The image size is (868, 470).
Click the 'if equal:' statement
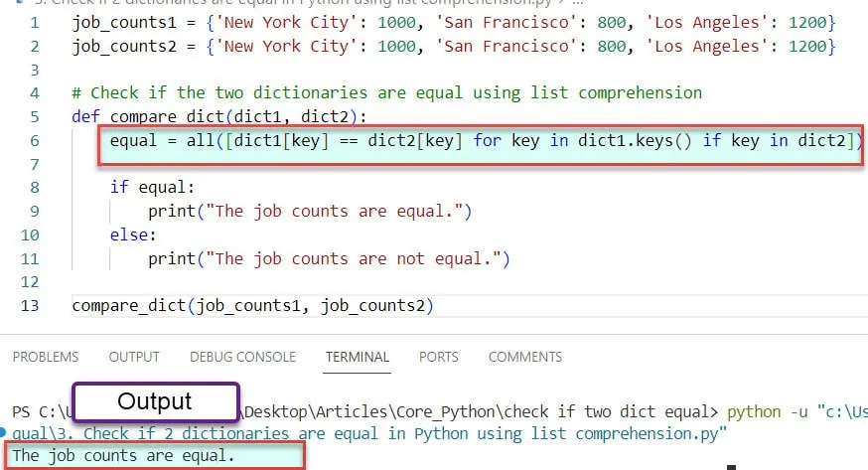(152, 188)
